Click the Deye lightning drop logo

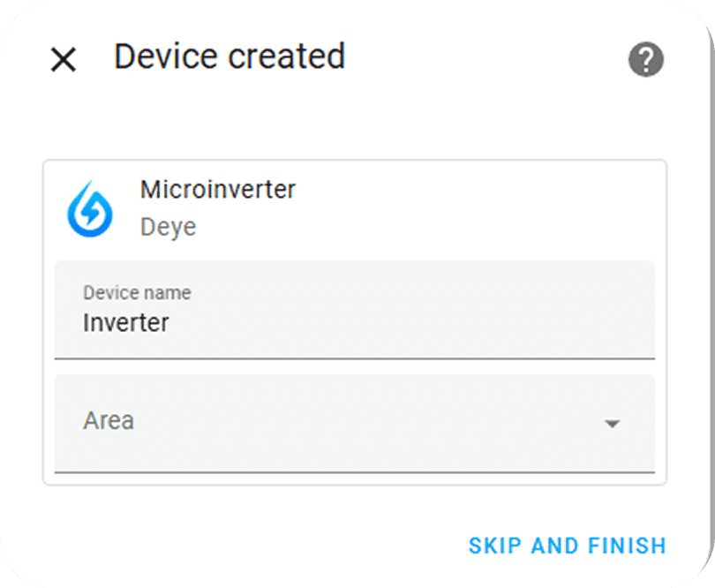pyautogui.click(x=90, y=209)
